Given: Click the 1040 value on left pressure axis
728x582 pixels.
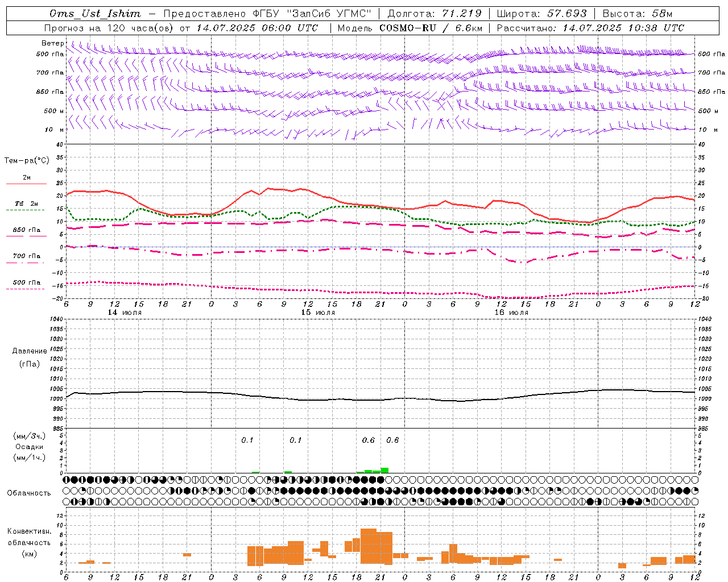Looking at the screenshot, I should 56,319.
